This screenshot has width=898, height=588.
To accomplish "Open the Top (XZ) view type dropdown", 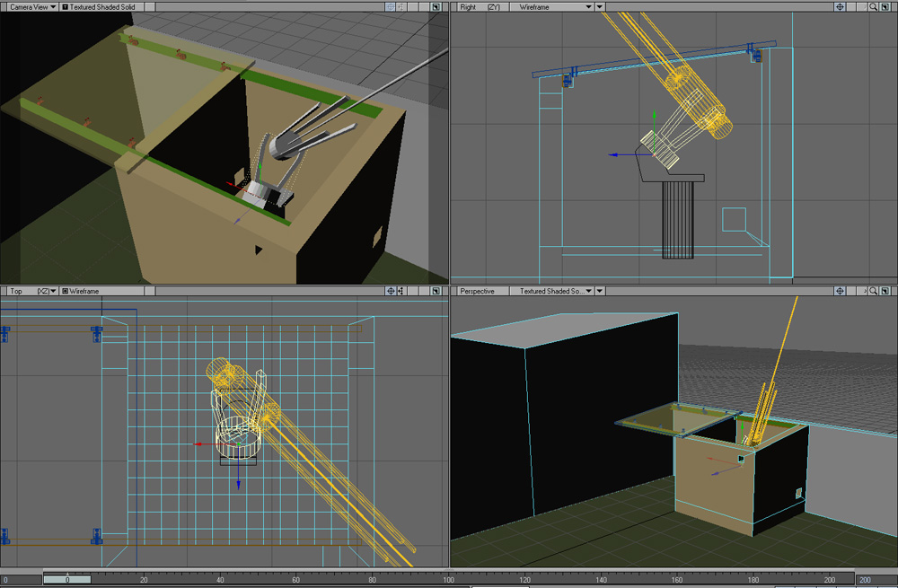I will 31,291.
